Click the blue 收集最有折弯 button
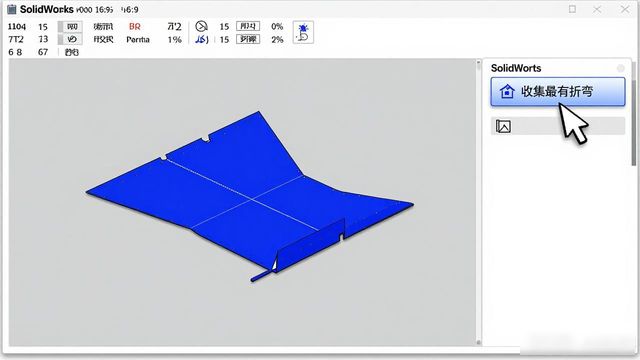 [x=558, y=92]
